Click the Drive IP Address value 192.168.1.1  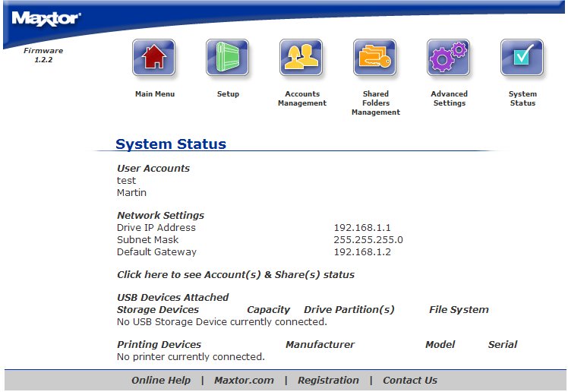pos(362,228)
